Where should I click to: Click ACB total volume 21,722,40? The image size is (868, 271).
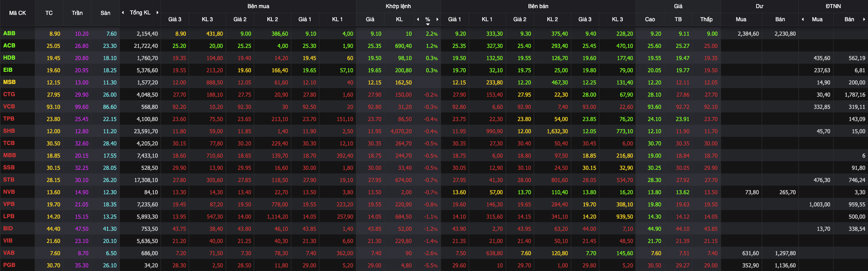[146, 46]
